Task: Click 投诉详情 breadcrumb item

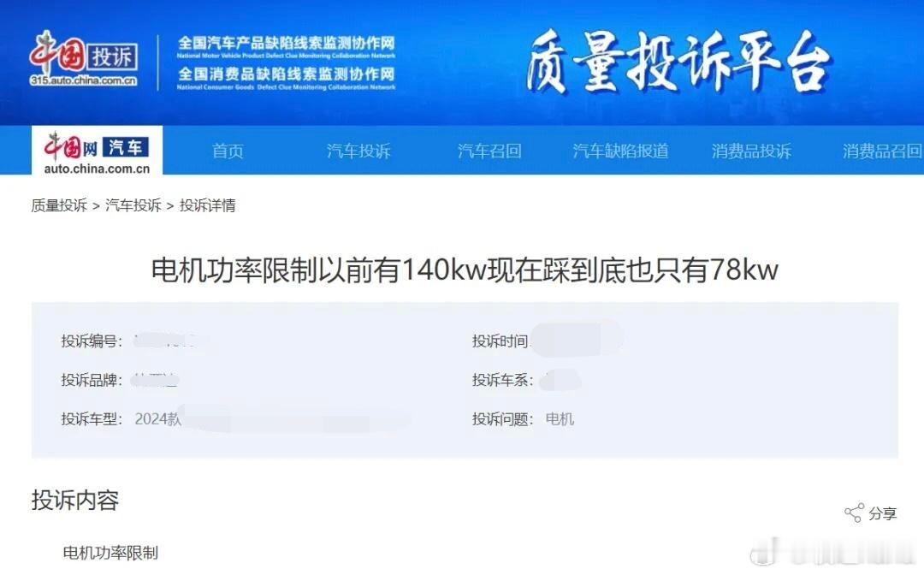Action: click(207, 205)
